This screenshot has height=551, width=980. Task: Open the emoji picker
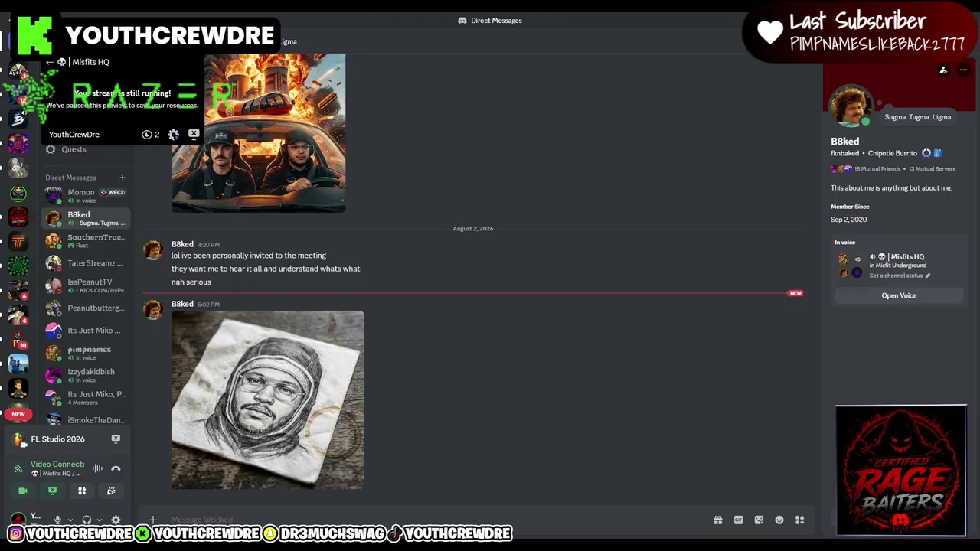[x=779, y=520]
